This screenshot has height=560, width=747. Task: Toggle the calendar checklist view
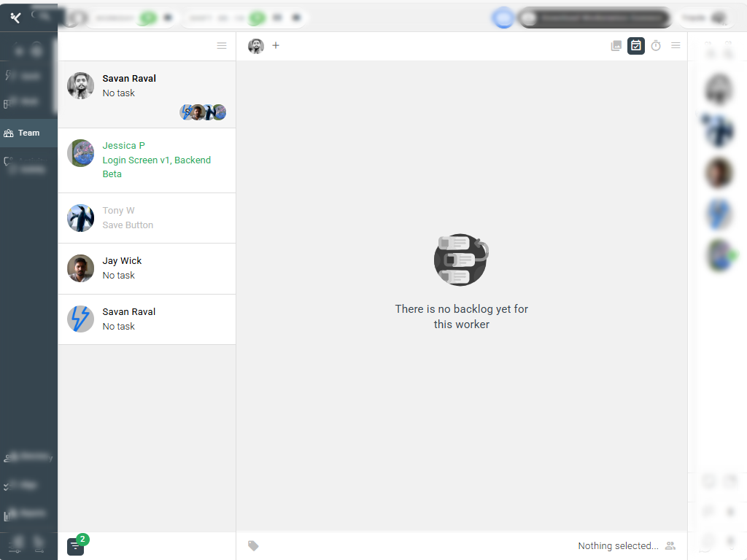pyautogui.click(x=636, y=46)
